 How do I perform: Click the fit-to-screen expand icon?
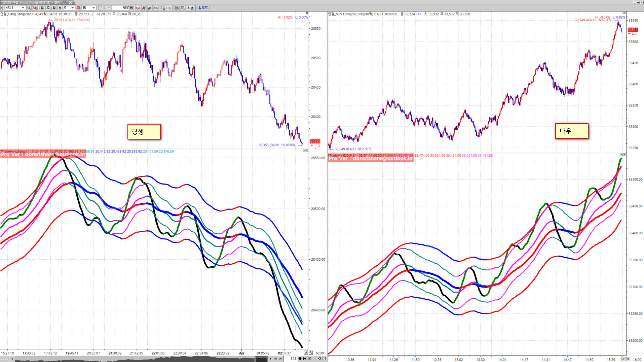coord(319,359)
